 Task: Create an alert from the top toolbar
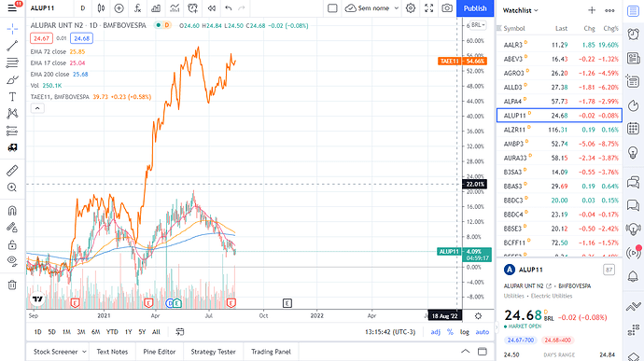tap(192, 8)
